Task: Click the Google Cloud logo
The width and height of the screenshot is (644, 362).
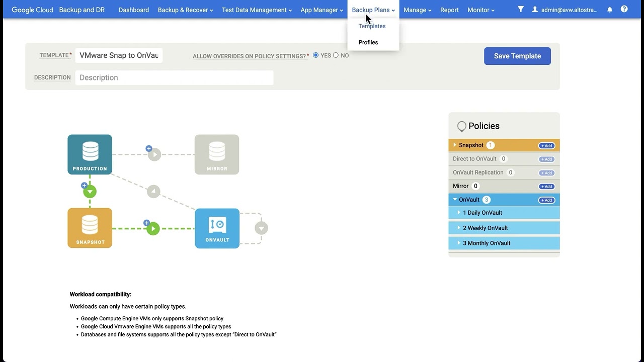Action: click(32, 10)
